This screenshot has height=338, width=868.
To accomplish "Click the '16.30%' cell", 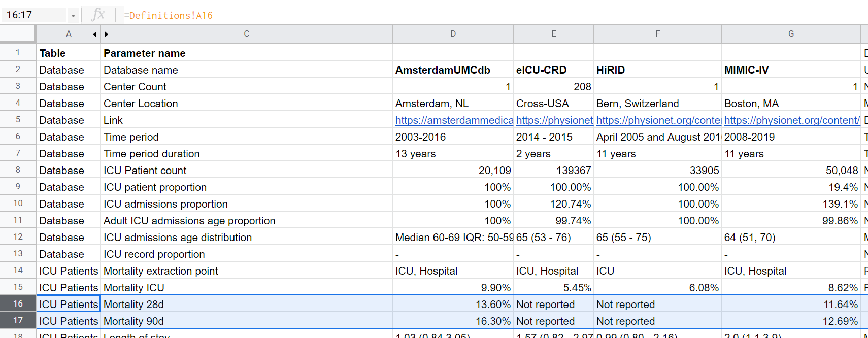I will click(453, 321).
